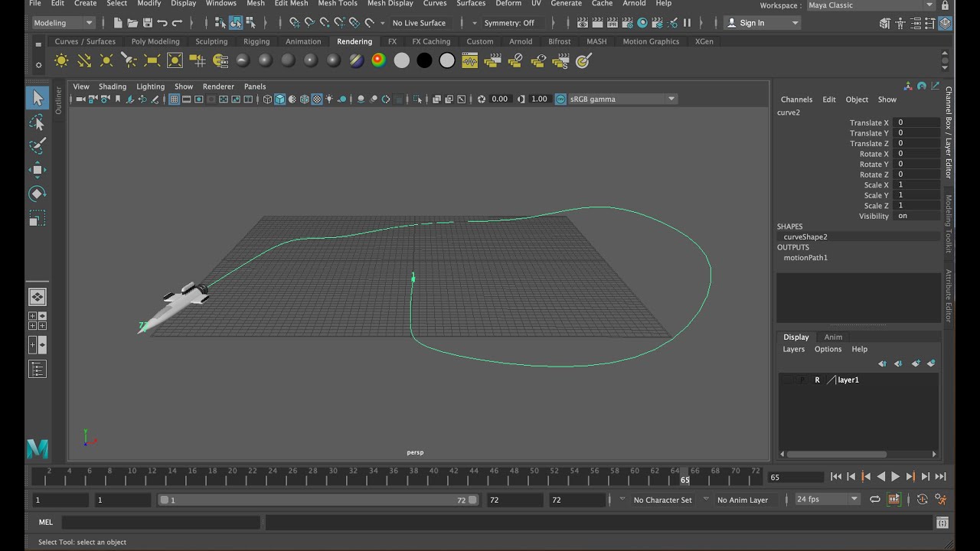Click the Translate X value field
Image resolution: width=980 pixels, height=551 pixels.
coord(918,122)
